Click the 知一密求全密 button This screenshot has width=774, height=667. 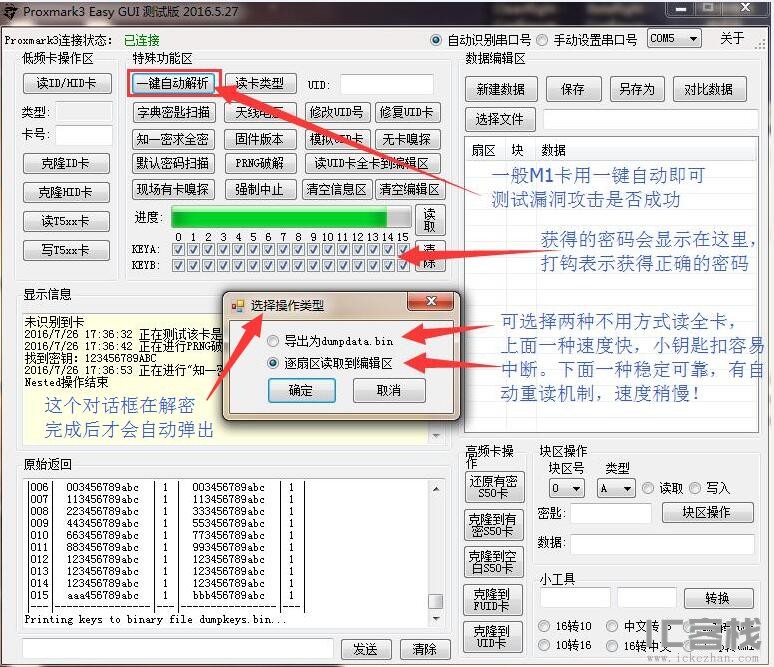pyautogui.click(x=174, y=139)
